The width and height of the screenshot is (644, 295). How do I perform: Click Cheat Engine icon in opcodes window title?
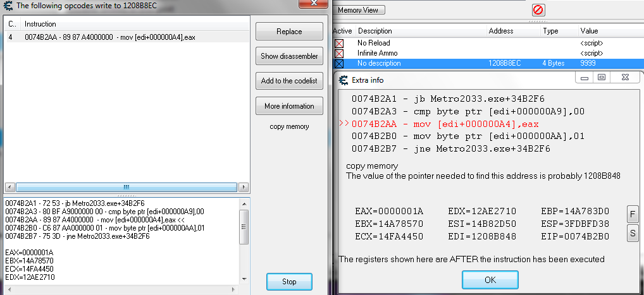pos(8,5)
